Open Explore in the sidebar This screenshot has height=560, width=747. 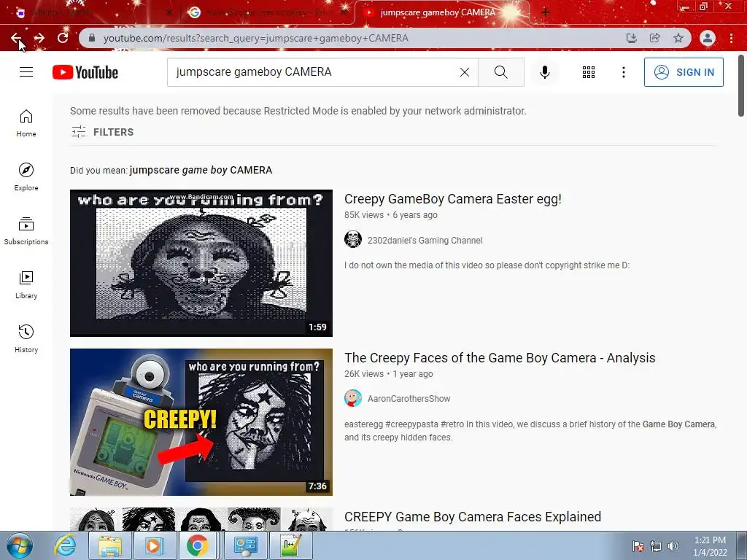click(x=26, y=176)
